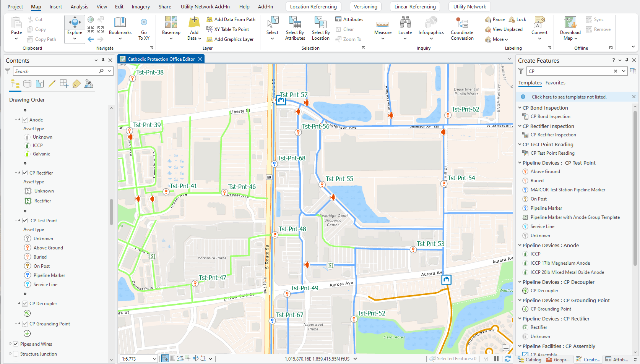Open the Contents search dropdown arrow
640x364 pixels.
pos(109,71)
